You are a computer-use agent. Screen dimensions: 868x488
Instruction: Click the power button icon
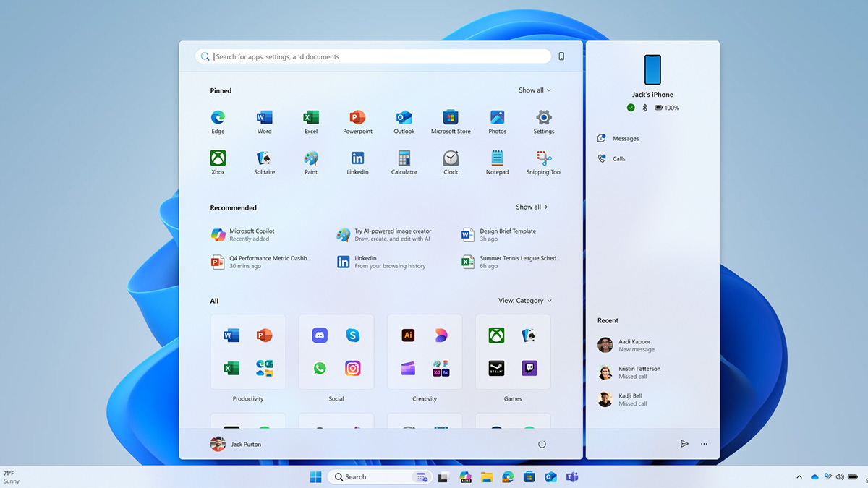click(x=542, y=444)
